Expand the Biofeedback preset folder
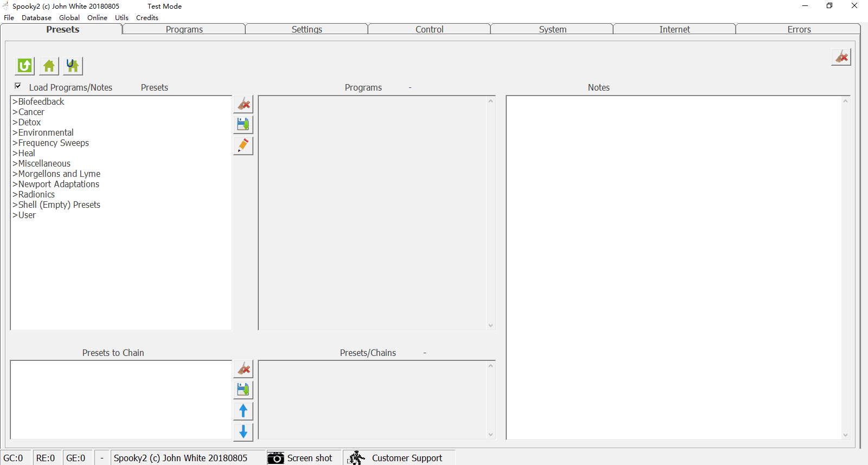868x465 pixels. click(41, 101)
